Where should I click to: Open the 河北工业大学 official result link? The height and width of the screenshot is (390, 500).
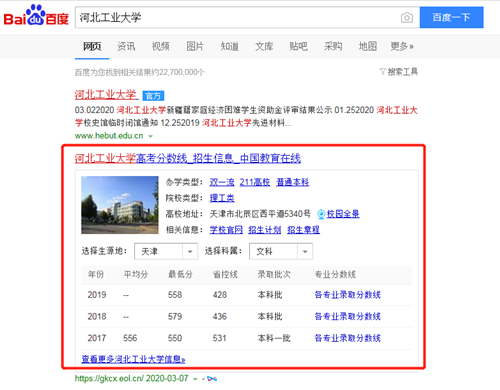click(x=106, y=95)
